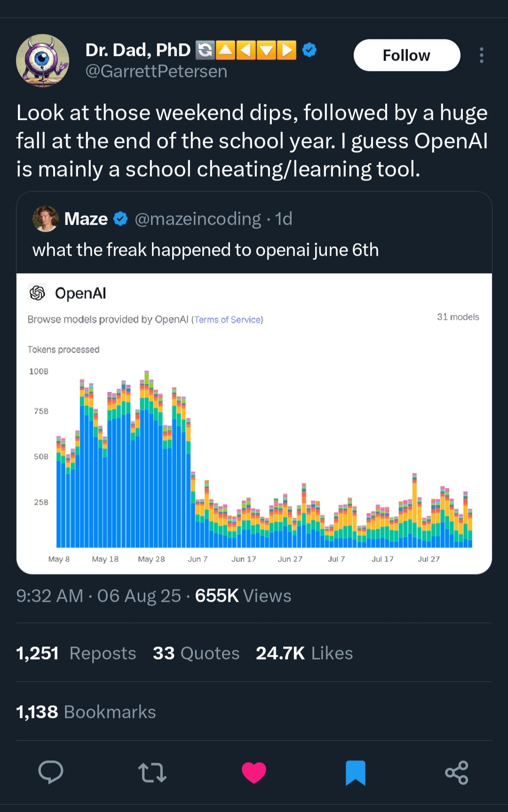Tap Maze's profile picture
Screen dimensions: 508x812
click(x=46, y=219)
